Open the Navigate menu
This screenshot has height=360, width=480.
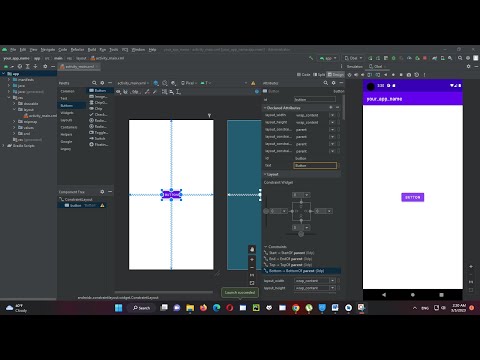tap(48, 50)
